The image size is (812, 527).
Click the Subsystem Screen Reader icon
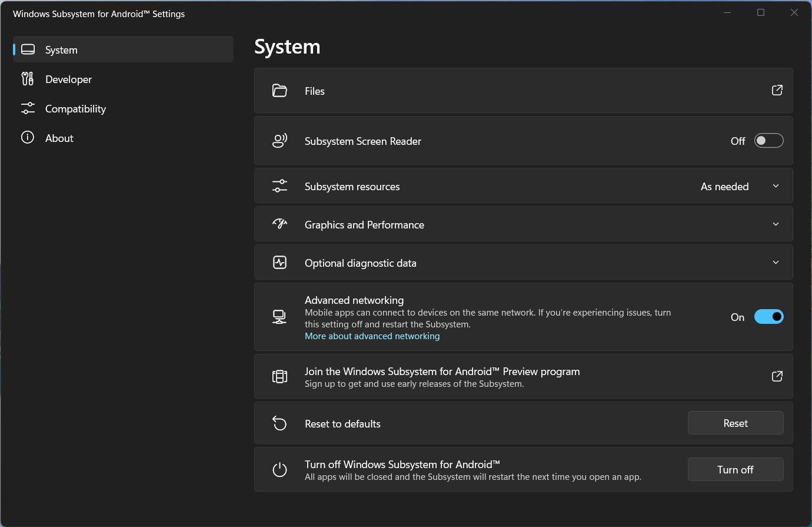(279, 141)
